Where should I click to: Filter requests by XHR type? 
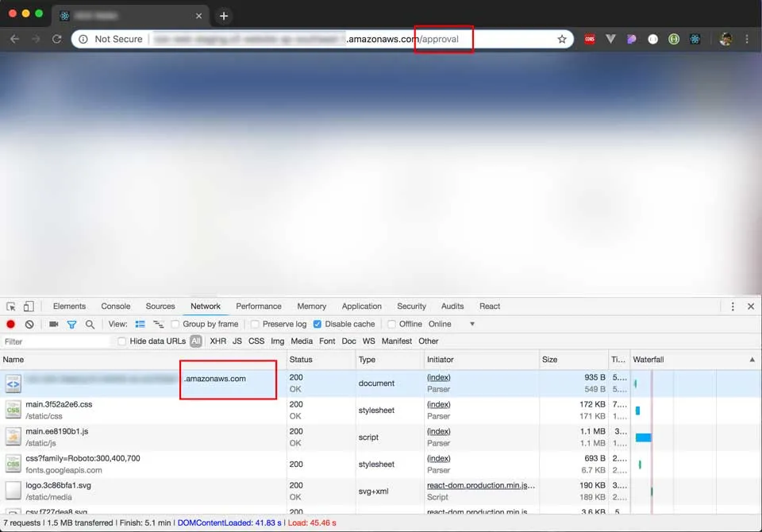coord(217,341)
